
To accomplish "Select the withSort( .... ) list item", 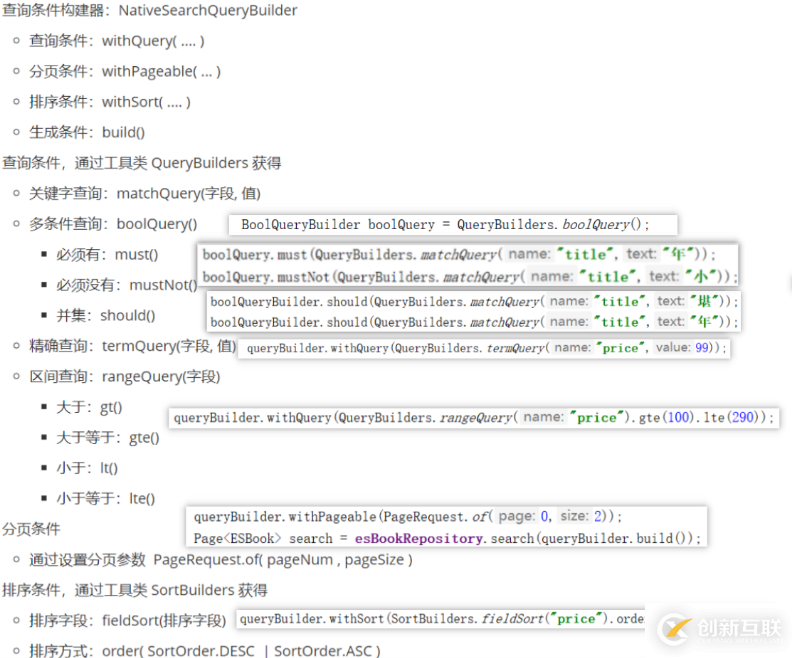I will click(x=110, y=102).
